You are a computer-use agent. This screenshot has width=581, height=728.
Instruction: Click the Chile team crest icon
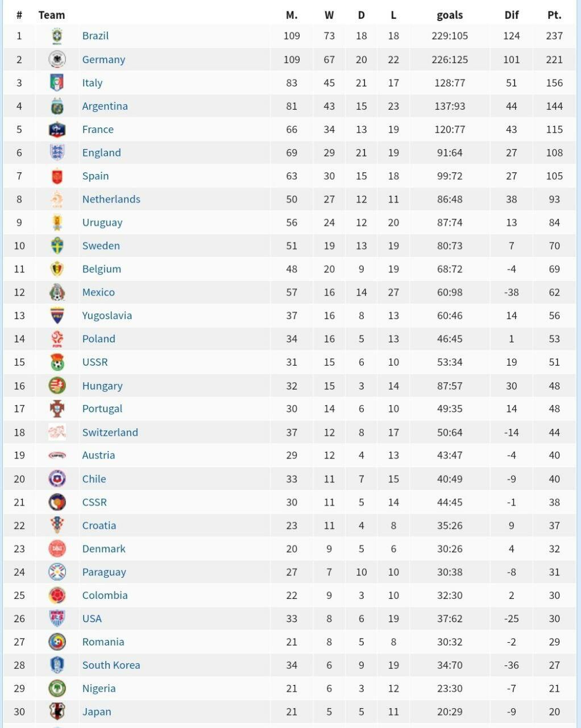(x=57, y=479)
